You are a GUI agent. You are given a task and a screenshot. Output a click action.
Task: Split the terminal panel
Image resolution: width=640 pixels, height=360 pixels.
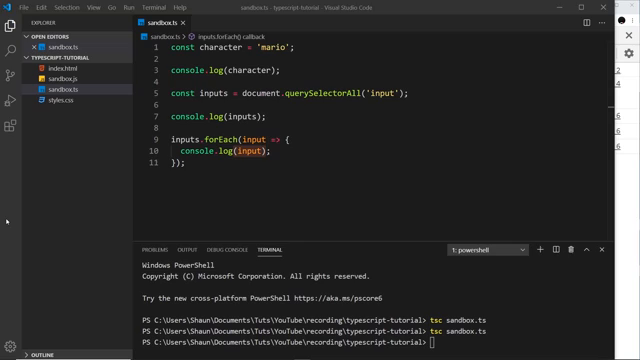tap(556, 249)
